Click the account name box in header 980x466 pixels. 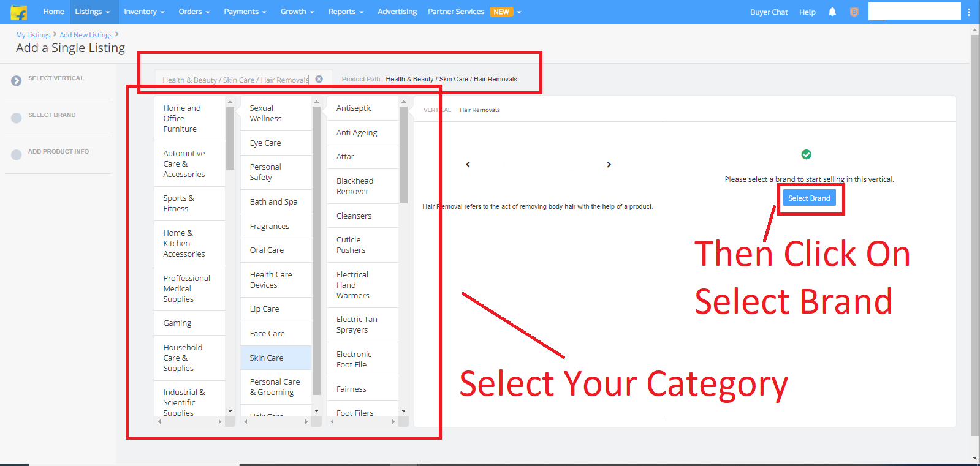pos(914,11)
